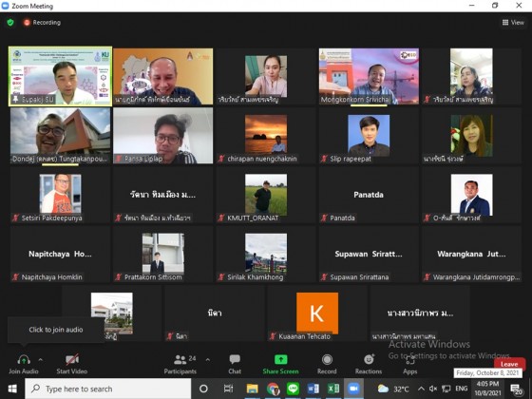Viewport: 532px width, 399px height.
Task: Select Warangkana Jutidamrongphan's tile
Action: tap(471, 255)
